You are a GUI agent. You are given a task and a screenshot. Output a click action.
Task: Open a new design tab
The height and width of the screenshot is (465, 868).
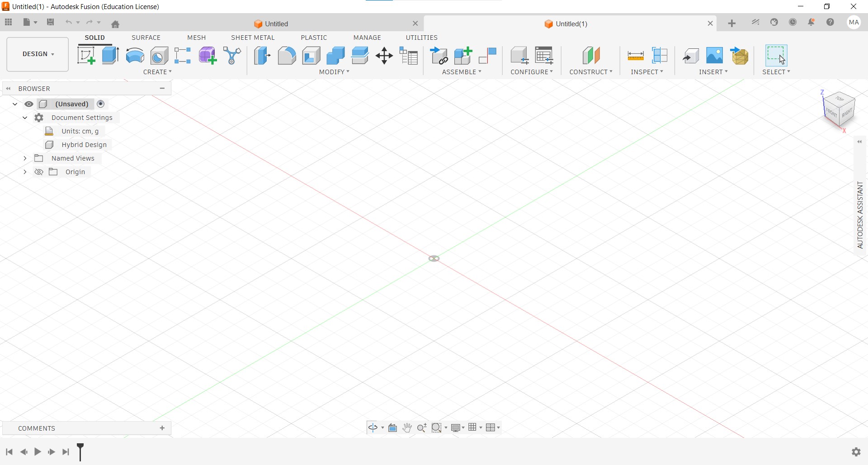(731, 23)
